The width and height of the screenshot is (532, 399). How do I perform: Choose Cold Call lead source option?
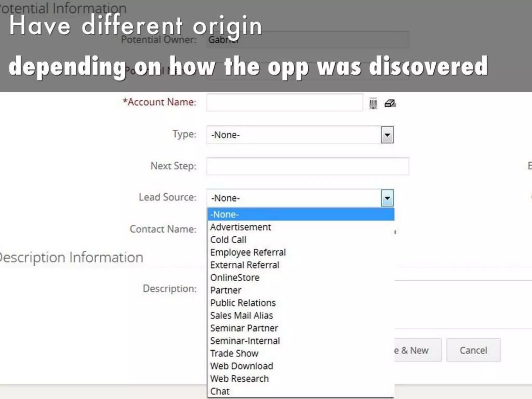pyautogui.click(x=228, y=240)
